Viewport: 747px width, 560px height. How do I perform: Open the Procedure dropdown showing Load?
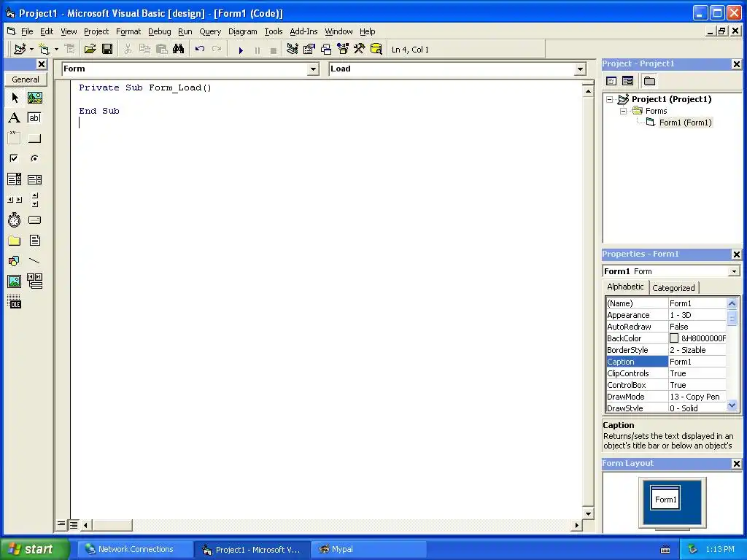(x=580, y=69)
